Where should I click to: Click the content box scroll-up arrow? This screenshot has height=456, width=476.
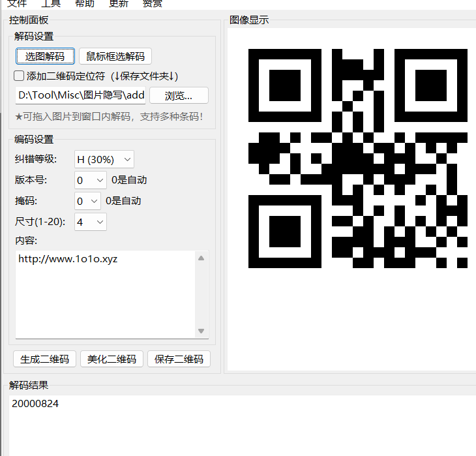click(201, 258)
